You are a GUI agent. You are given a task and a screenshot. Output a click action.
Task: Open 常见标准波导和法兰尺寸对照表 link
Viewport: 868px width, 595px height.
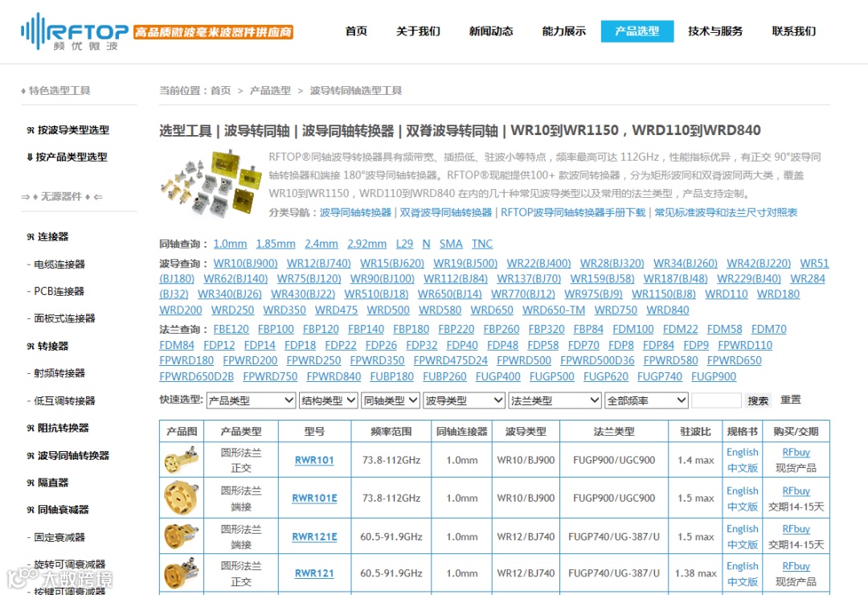pyautogui.click(x=726, y=213)
